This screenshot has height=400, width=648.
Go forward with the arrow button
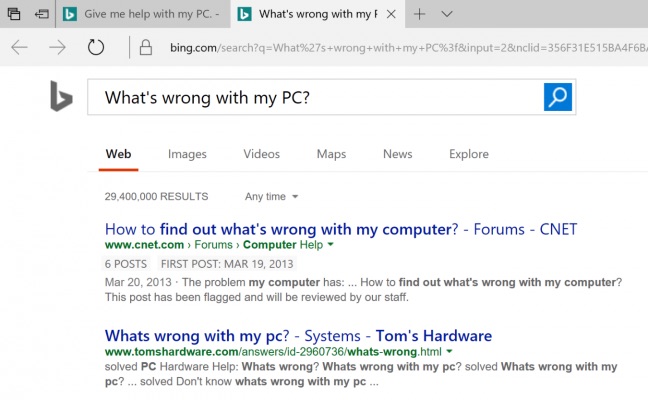point(57,48)
